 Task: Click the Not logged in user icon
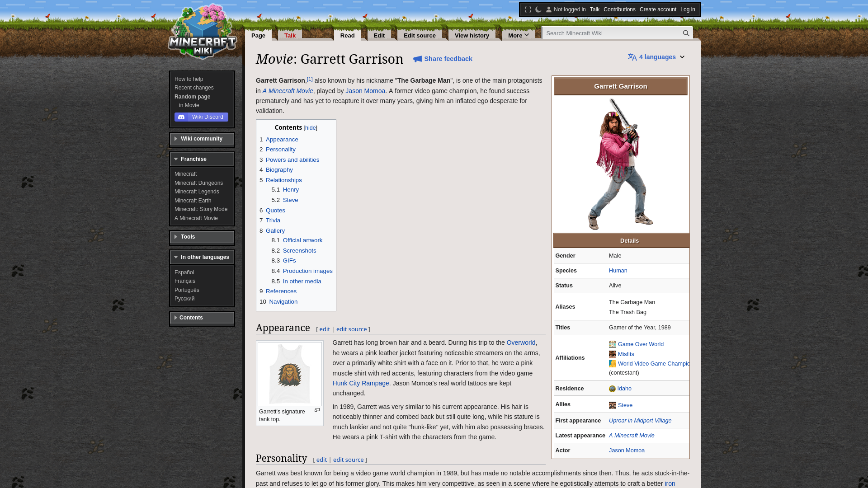click(x=549, y=9)
